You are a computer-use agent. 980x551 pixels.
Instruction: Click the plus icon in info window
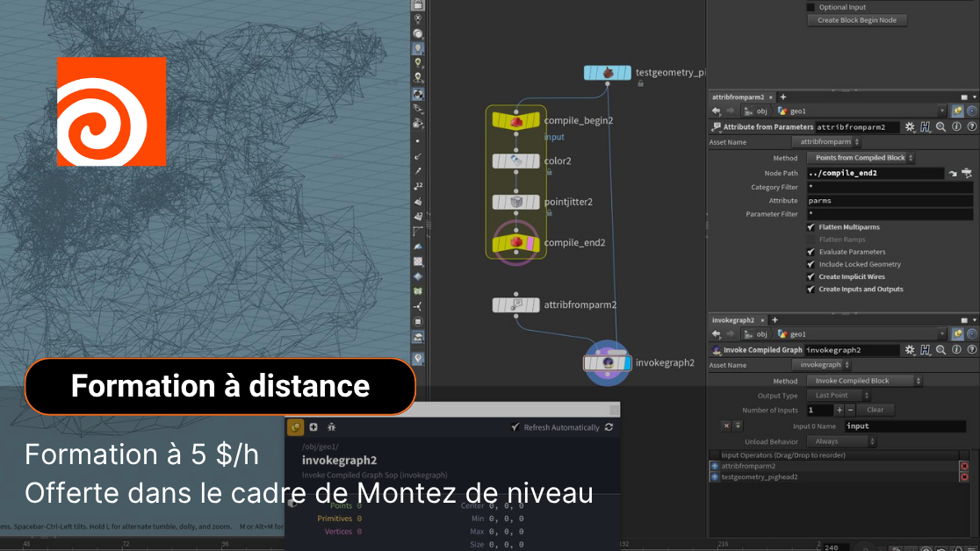click(x=313, y=427)
